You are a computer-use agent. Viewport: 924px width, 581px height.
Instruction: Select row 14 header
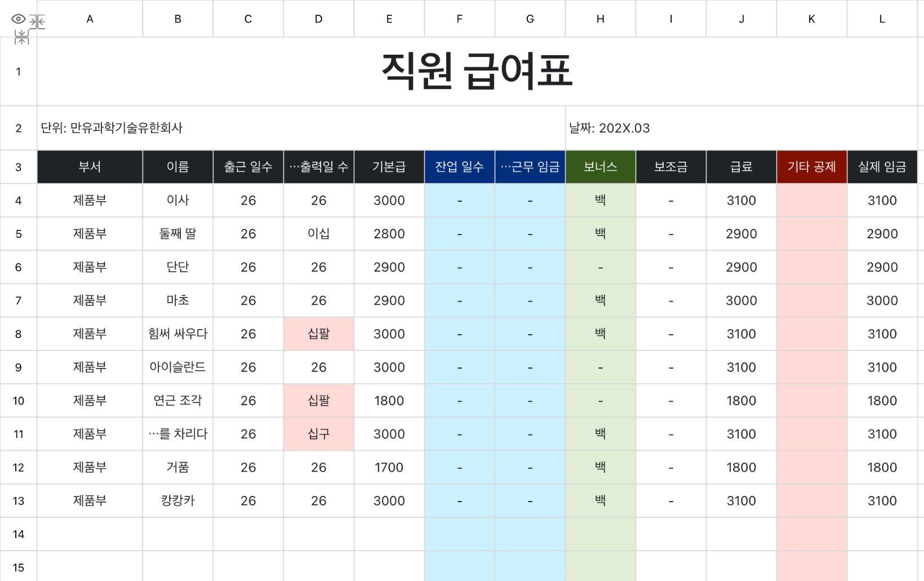click(18, 534)
